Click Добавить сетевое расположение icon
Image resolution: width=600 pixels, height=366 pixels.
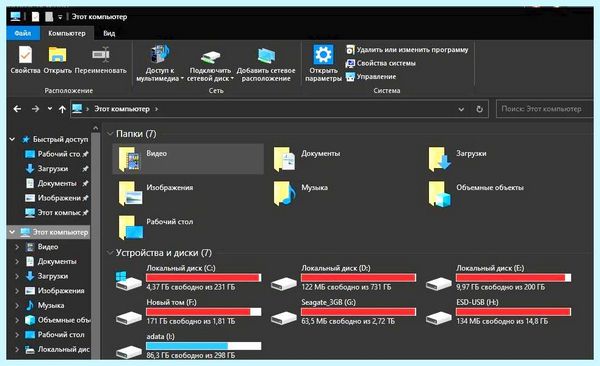[x=266, y=56]
